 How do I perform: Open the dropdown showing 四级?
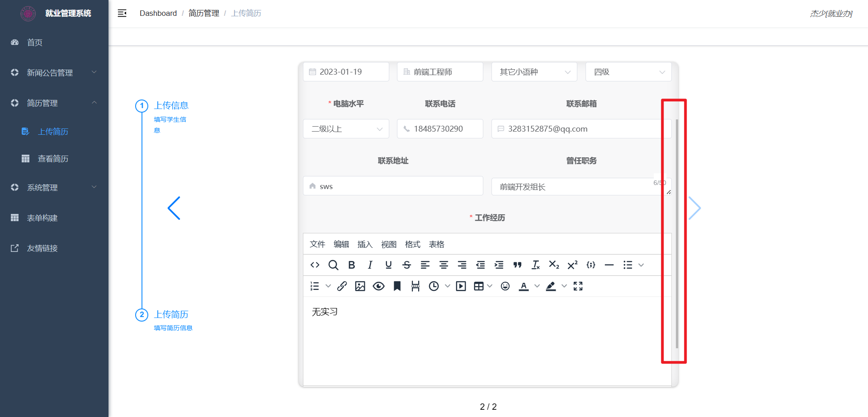[628, 72]
